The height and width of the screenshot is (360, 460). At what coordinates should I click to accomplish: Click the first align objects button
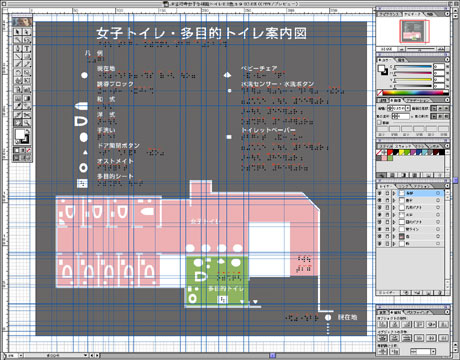pyautogui.click(x=383, y=324)
